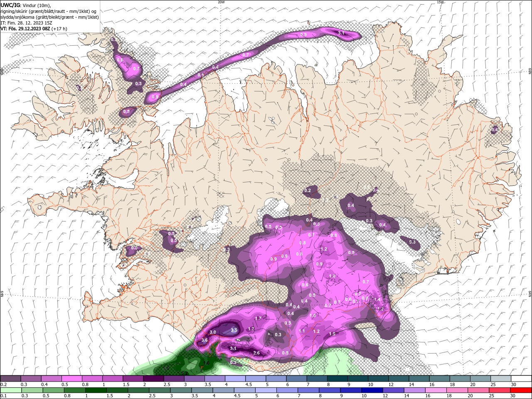Image resolution: width=532 pixels, height=399 pixels.
Task: Select top legend light blue swatch at 4
Action: click(x=236, y=379)
